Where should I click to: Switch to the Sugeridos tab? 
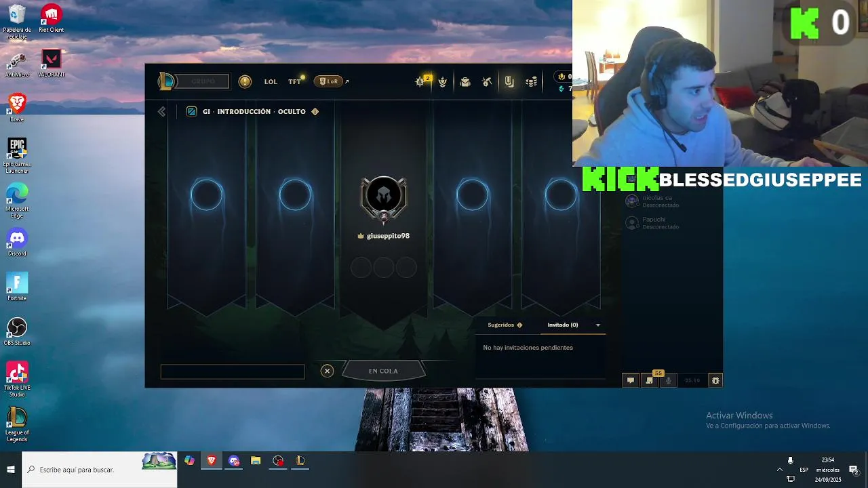[500, 325]
